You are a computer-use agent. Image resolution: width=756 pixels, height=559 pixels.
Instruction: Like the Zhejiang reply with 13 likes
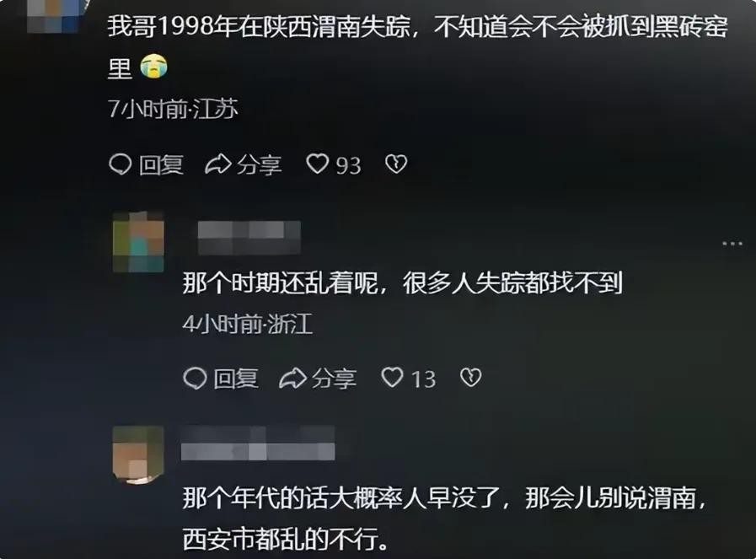pos(392,378)
